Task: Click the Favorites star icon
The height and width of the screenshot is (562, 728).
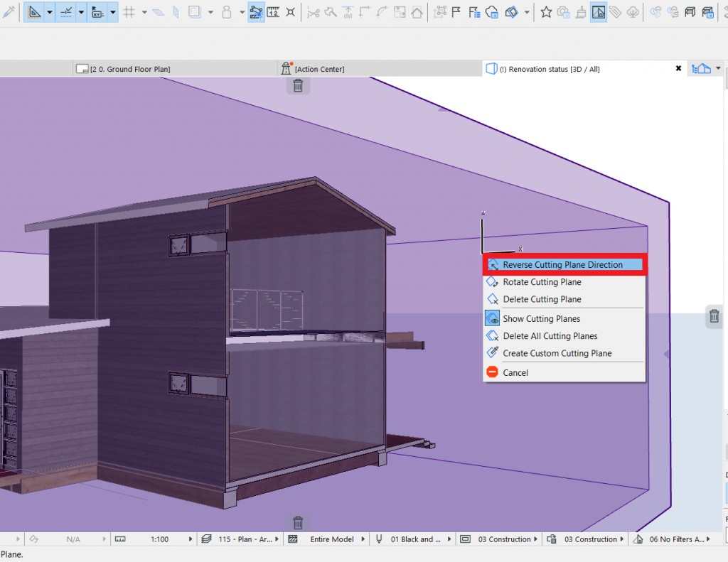Action: pyautogui.click(x=546, y=12)
